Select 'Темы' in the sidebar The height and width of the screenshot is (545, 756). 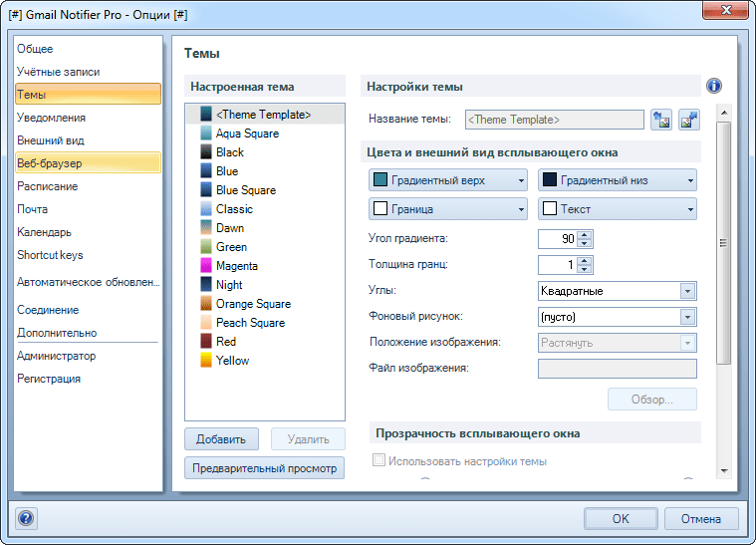point(89,94)
